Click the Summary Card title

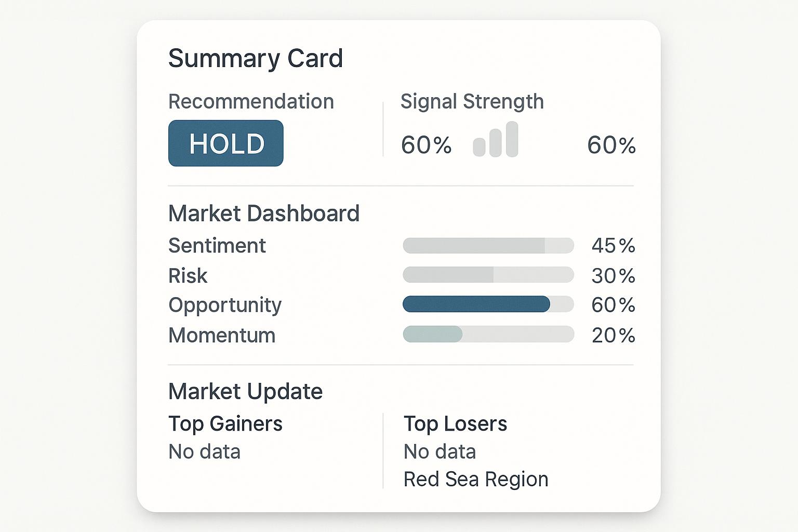click(256, 58)
